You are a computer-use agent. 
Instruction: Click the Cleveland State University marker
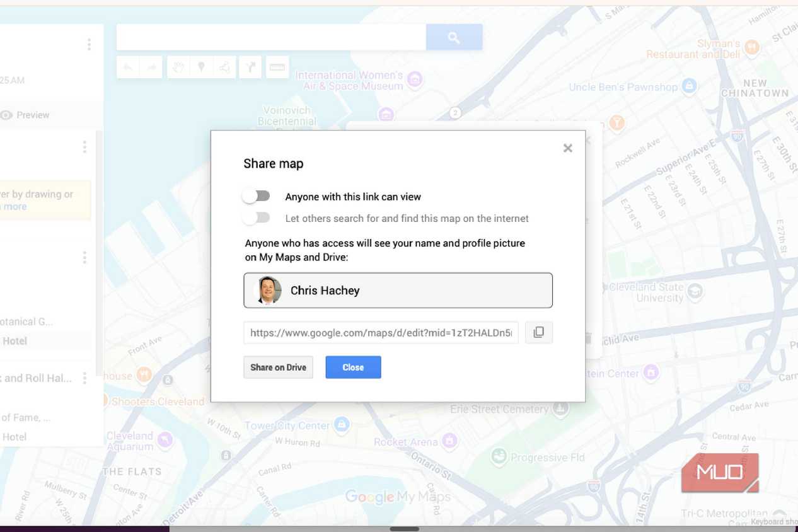(695, 291)
